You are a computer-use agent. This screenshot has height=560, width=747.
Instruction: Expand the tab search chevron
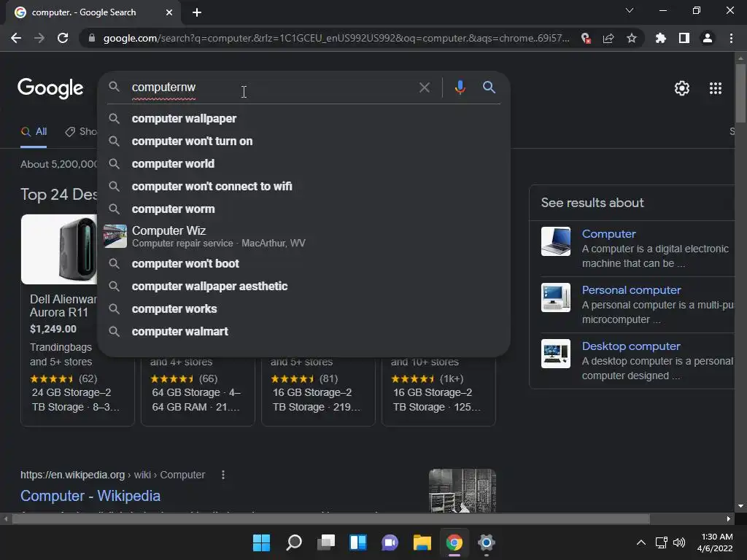(630, 10)
